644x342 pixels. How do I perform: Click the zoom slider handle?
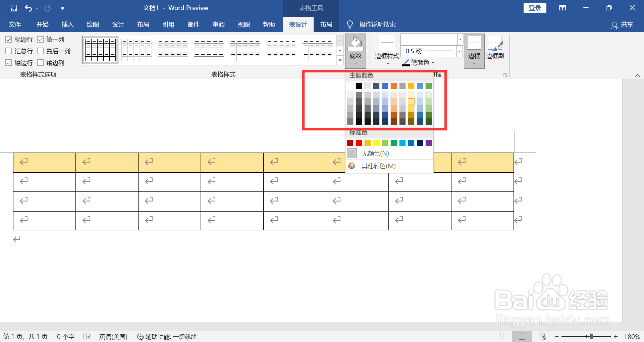(591, 337)
